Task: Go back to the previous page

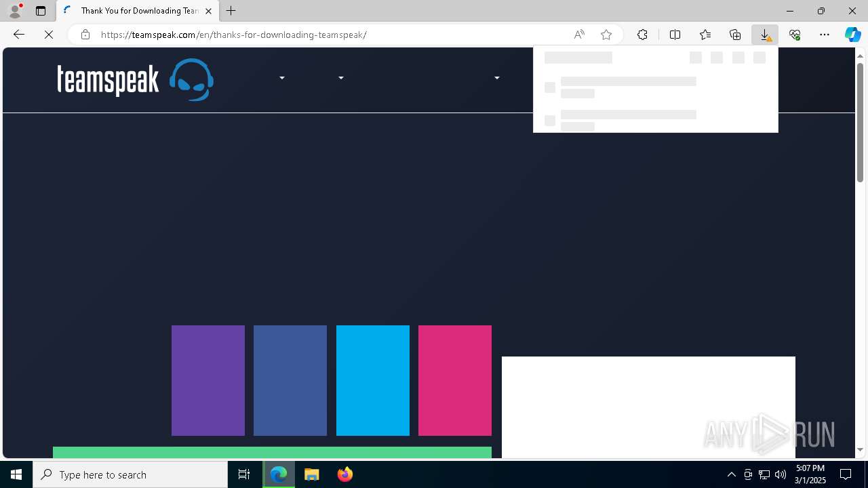Action: tap(19, 35)
